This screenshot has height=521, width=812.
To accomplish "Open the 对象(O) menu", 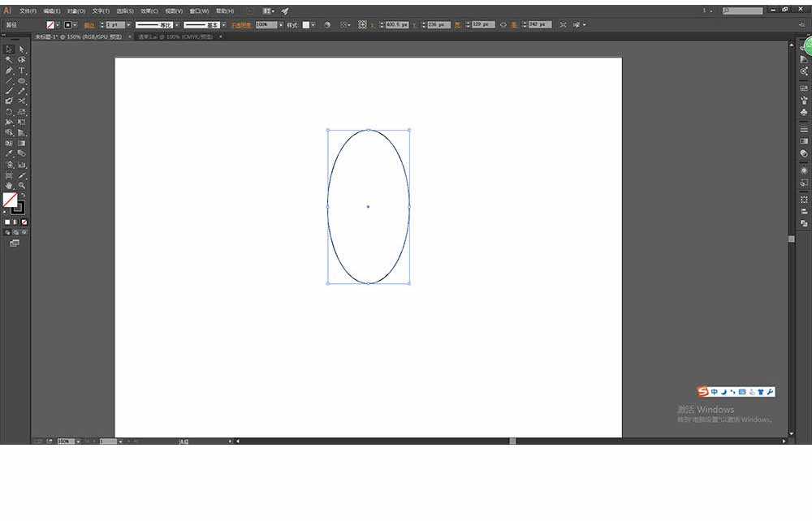I will click(76, 11).
